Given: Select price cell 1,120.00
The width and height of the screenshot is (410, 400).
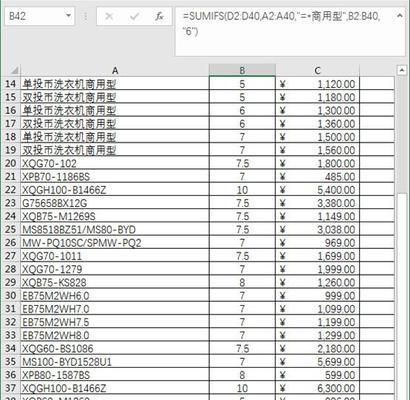Looking at the screenshot, I should click(318, 84).
